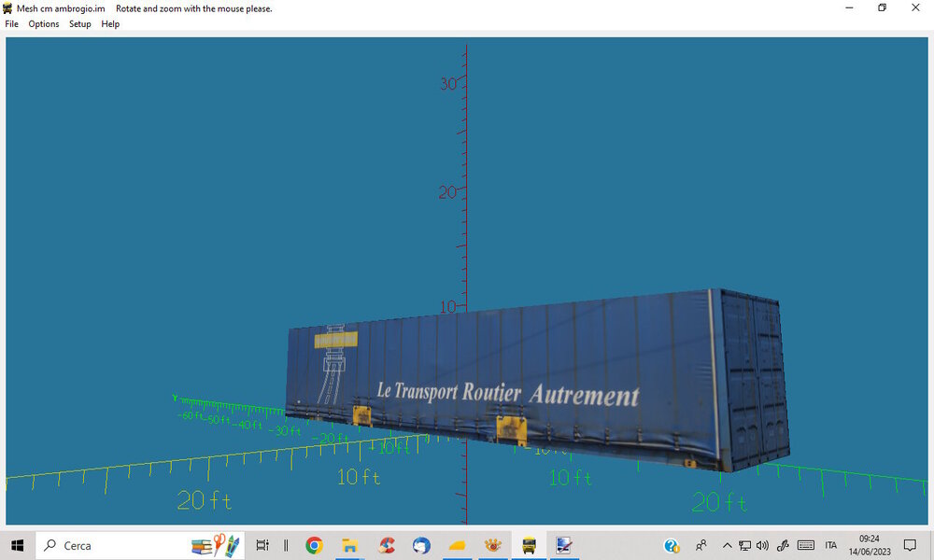Viewport: 934px width, 560px height.
Task: Open the yellow folder app in taskbar
Action: tap(457, 545)
